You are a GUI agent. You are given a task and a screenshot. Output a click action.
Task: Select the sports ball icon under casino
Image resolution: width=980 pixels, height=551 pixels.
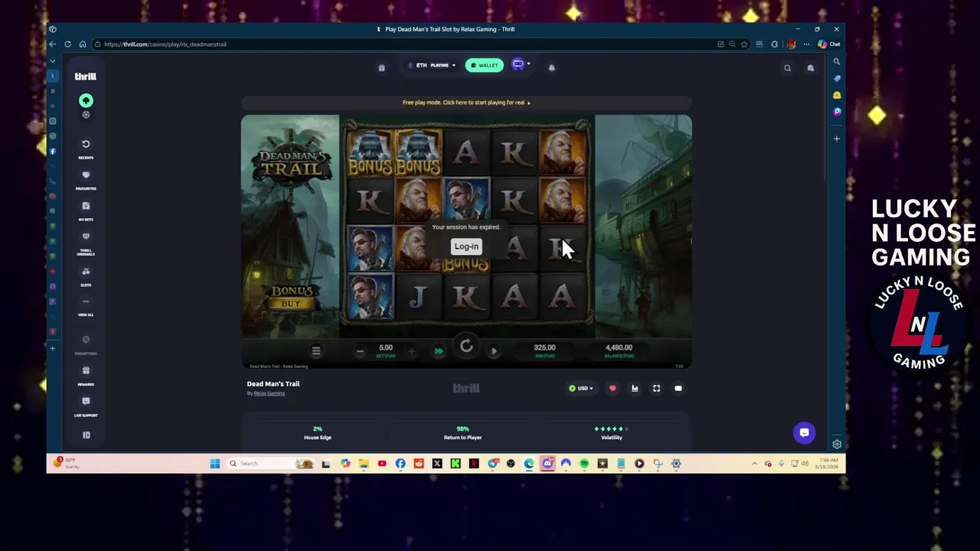(x=86, y=115)
